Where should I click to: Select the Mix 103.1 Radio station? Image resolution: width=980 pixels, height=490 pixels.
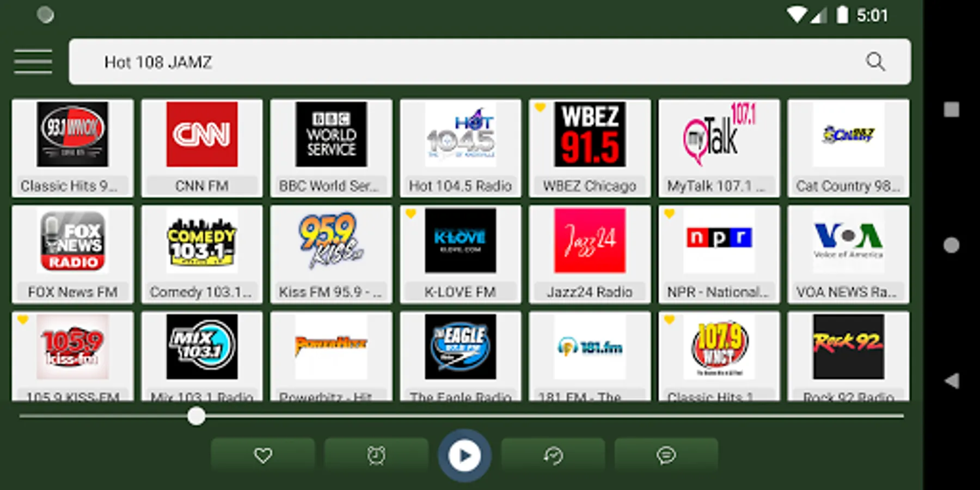click(202, 356)
